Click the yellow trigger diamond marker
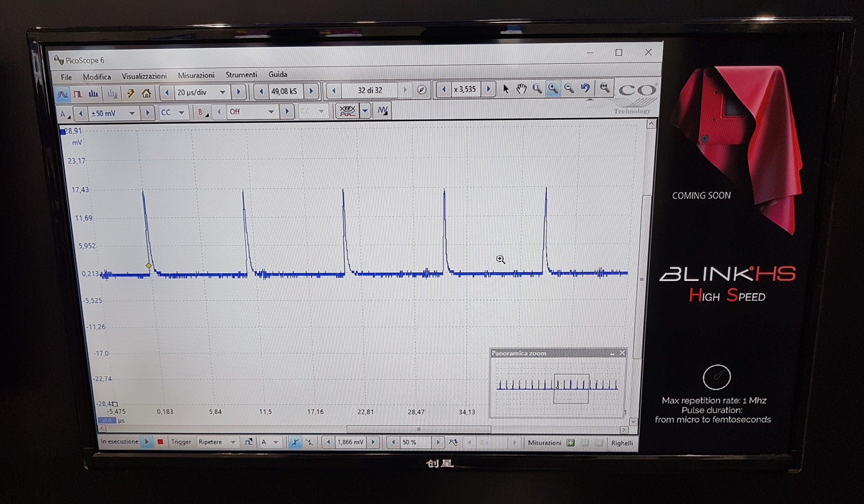 149,266
